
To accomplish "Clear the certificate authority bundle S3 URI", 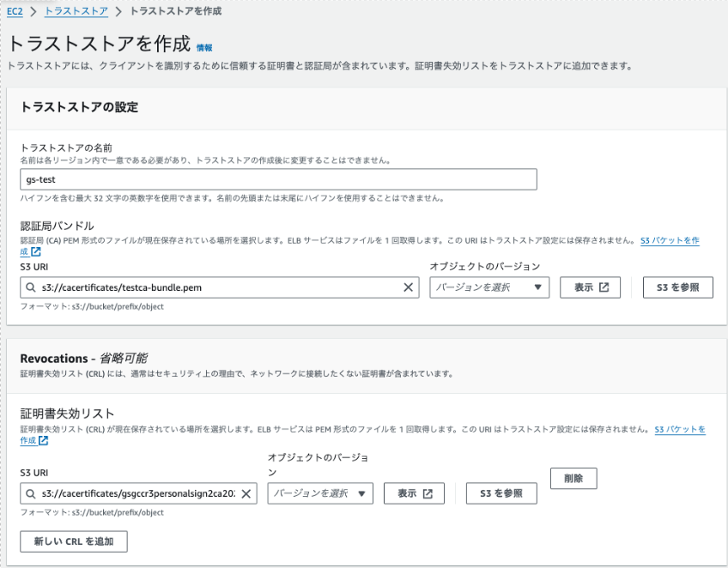I will (x=408, y=287).
